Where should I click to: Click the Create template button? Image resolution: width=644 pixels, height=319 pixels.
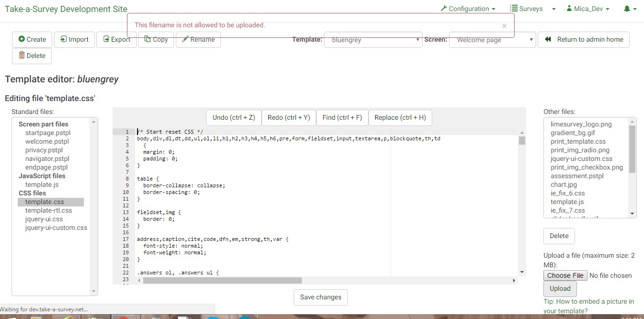(x=32, y=39)
